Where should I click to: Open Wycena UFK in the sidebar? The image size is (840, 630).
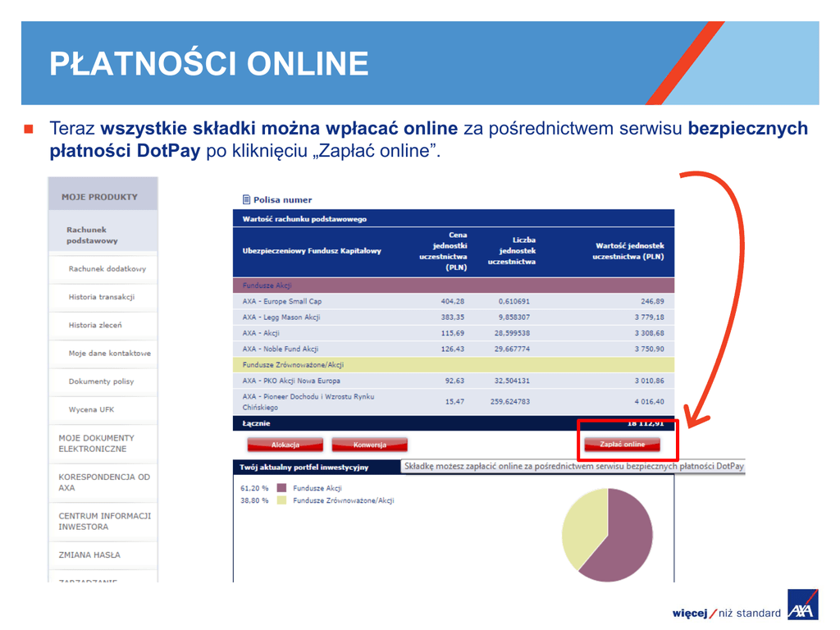pos(91,409)
